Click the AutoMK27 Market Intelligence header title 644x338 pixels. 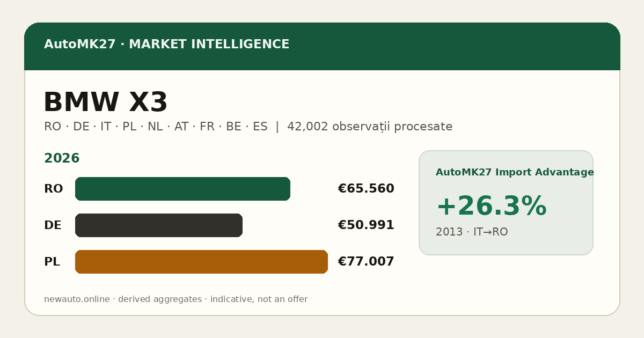tap(166, 45)
